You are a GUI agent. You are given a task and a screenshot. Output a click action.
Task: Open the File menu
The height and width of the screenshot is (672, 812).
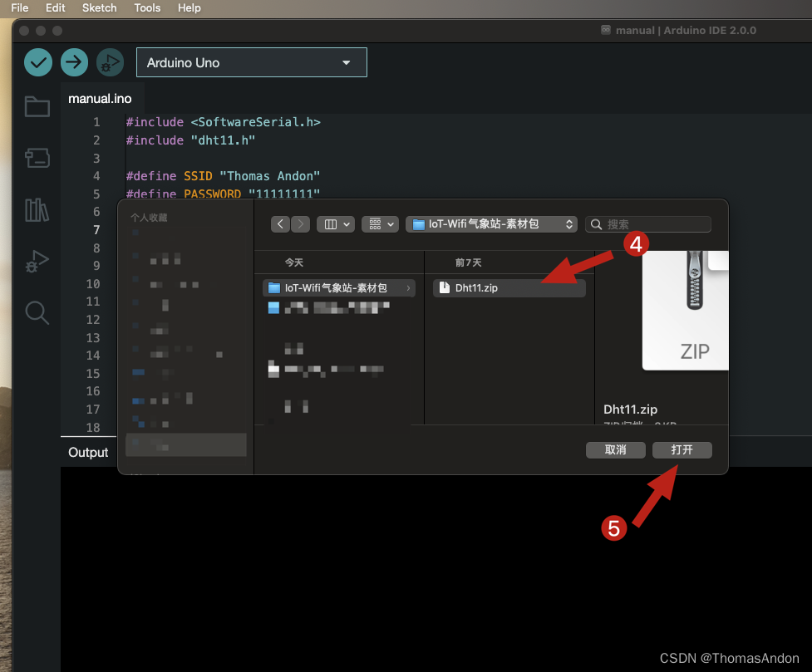point(20,7)
